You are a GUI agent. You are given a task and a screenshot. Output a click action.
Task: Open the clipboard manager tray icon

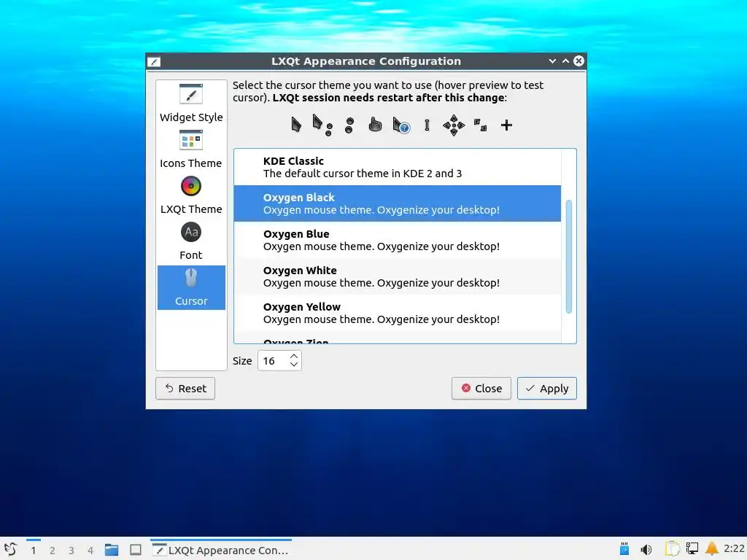[x=672, y=549]
